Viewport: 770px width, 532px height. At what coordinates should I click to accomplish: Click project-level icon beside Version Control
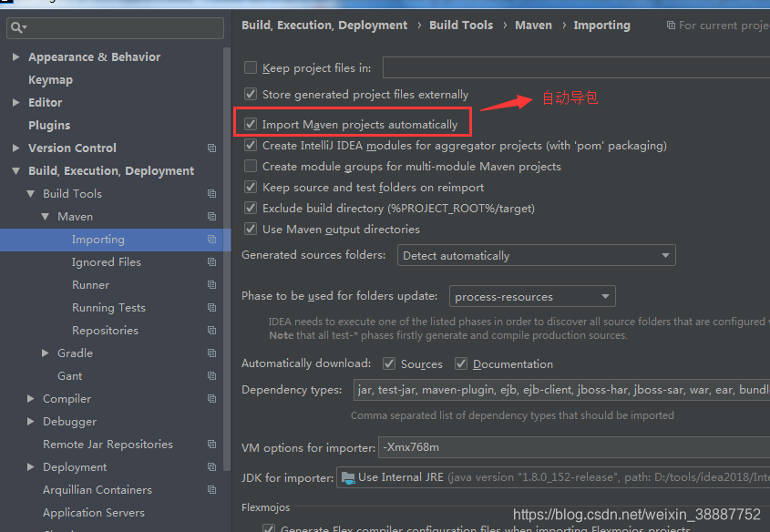point(211,148)
